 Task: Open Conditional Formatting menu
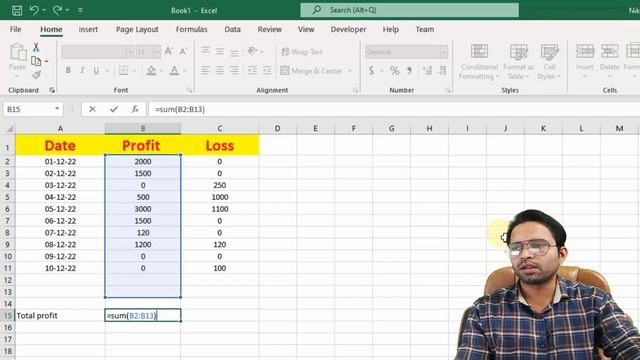[479, 62]
